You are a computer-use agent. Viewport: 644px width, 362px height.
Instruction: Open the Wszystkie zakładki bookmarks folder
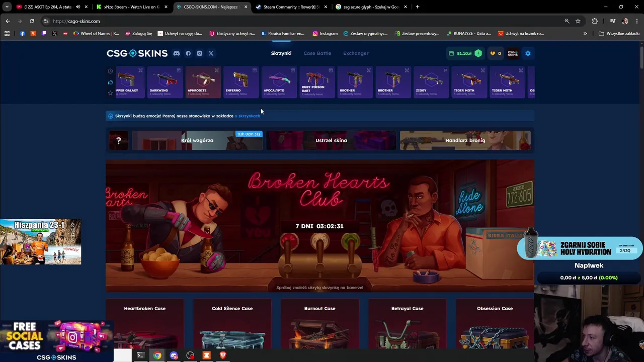pyautogui.click(x=619, y=34)
